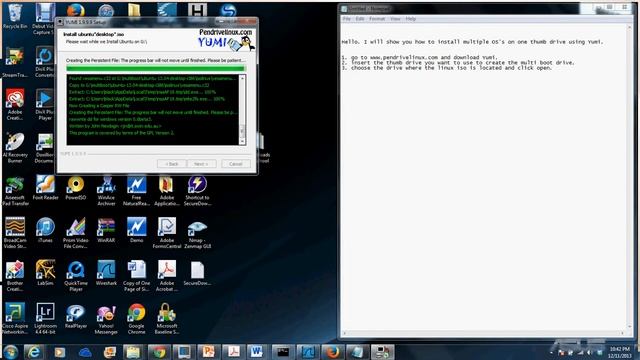Open the QuickTime Player desktop shortcut
Image resolution: width=640 pixels, height=360 pixels.
(x=76, y=276)
